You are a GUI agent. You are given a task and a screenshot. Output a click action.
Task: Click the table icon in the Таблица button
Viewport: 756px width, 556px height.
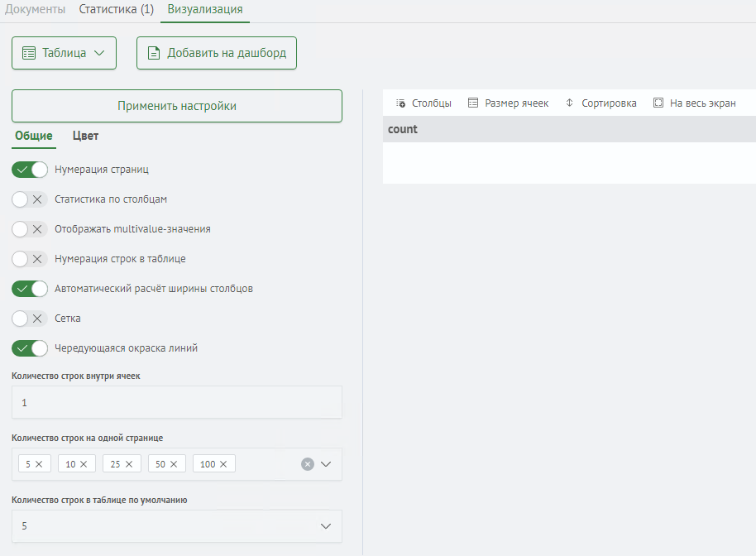pyautogui.click(x=29, y=53)
